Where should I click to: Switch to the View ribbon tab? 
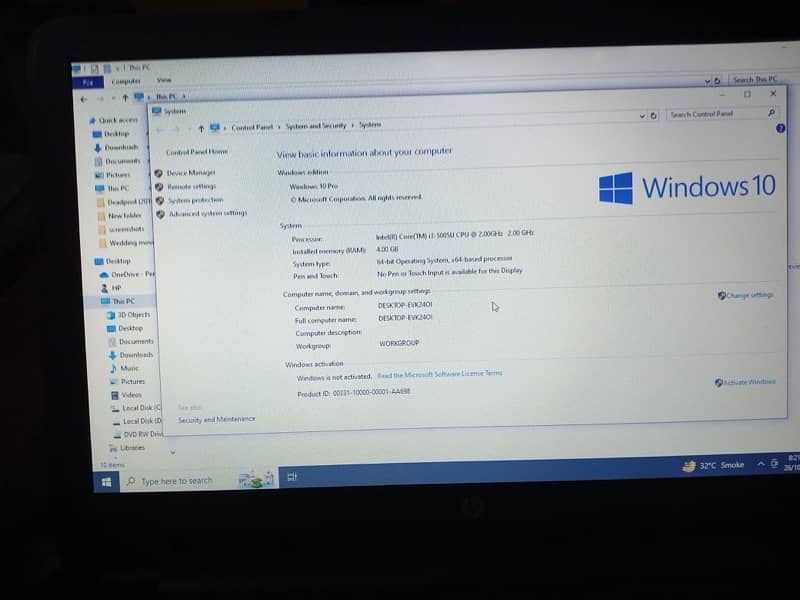[164, 80]
